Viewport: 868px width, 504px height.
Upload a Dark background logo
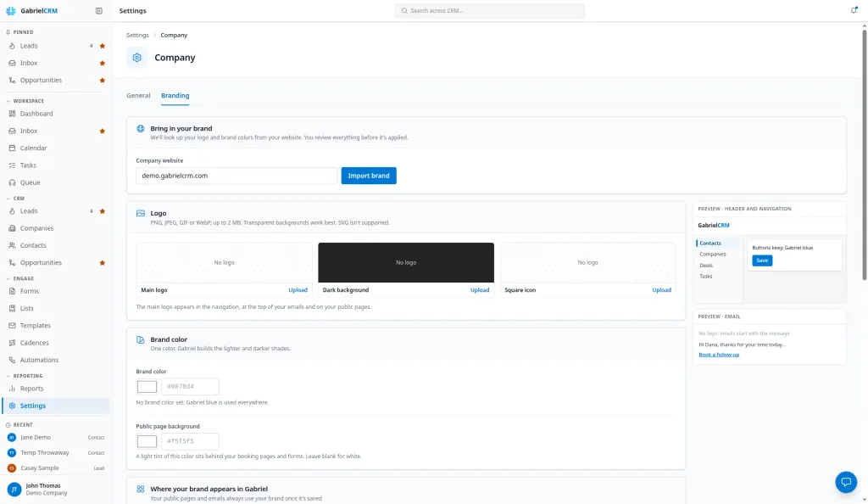(480, 290)
